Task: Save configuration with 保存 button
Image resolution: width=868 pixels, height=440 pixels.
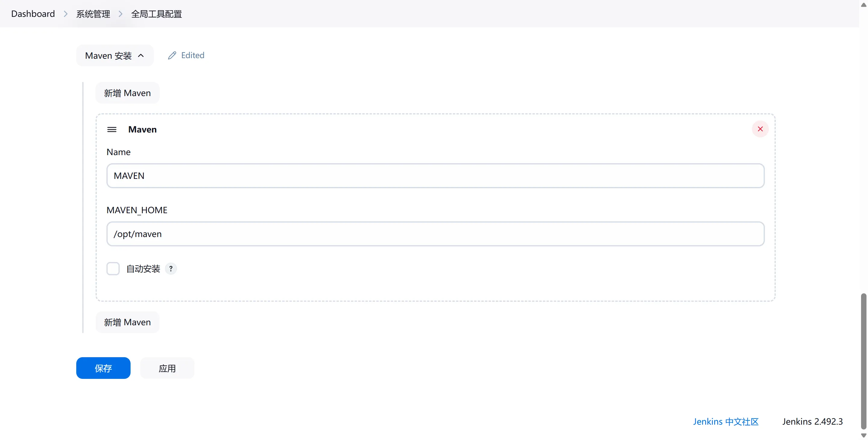Action: click(x=103, y=368)
